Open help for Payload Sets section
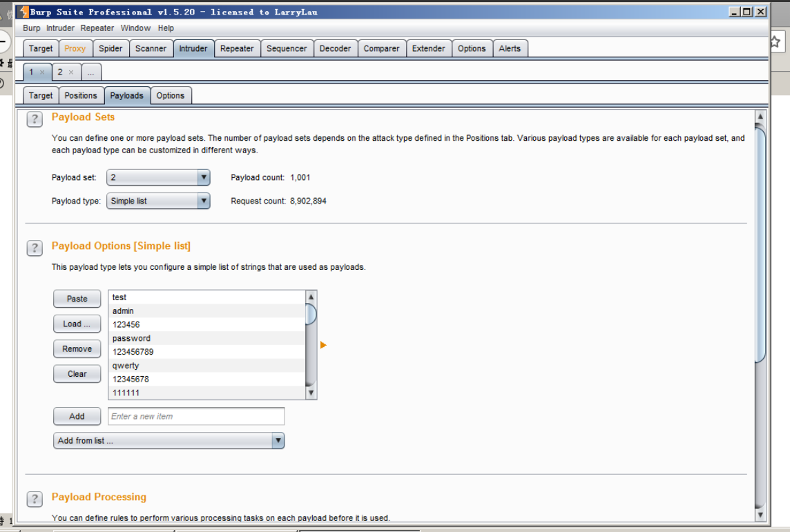The height and width of the screenshot is (532, 790). [35, 119]
